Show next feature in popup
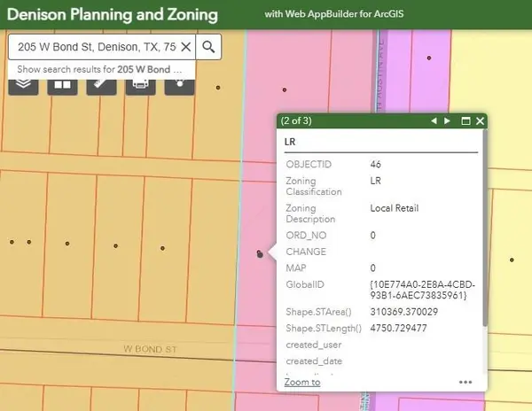Screen dimensions: 532x411 pyautogui.click(x=448, y=120)
